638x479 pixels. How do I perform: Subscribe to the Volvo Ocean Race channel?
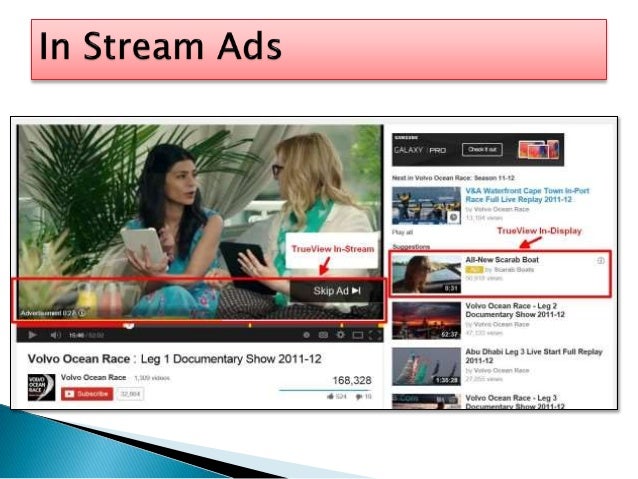point(87,394)
